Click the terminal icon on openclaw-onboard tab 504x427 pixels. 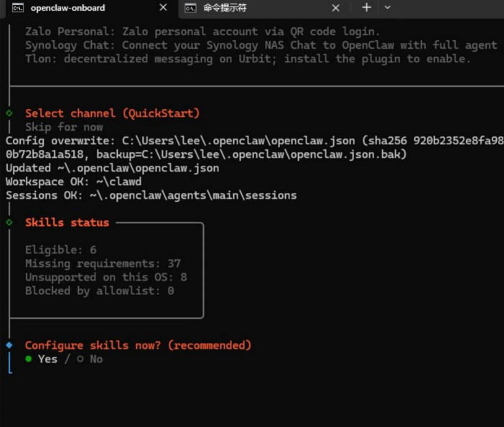17,8
